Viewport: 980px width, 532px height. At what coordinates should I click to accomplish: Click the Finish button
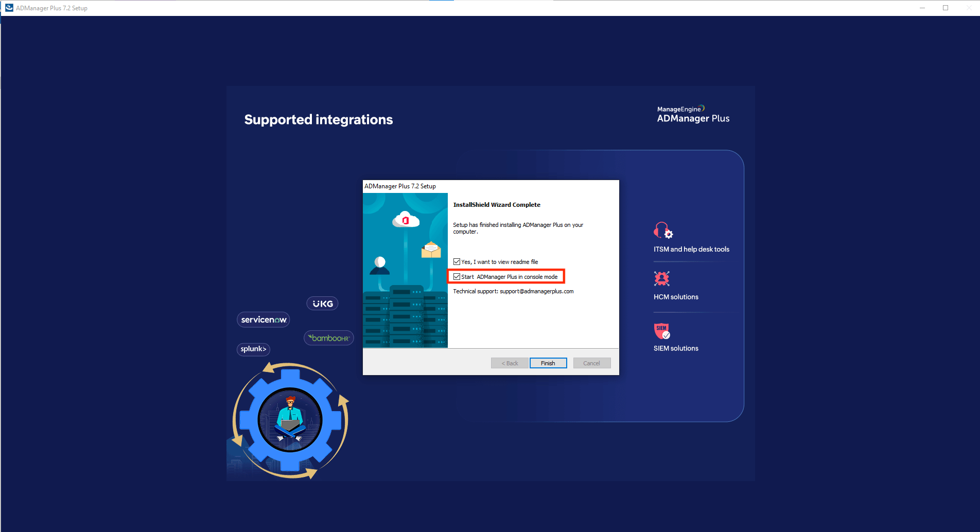coord(548,363)
